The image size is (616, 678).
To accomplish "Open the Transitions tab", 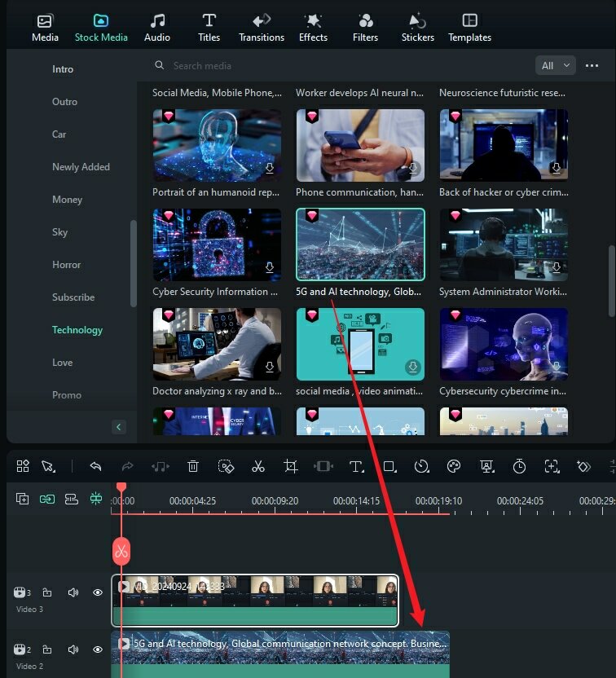I will (x=262, y=28).
